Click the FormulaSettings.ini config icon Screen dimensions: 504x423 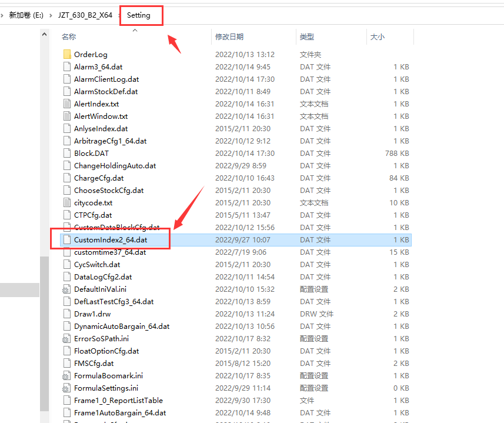coord(66,388)
